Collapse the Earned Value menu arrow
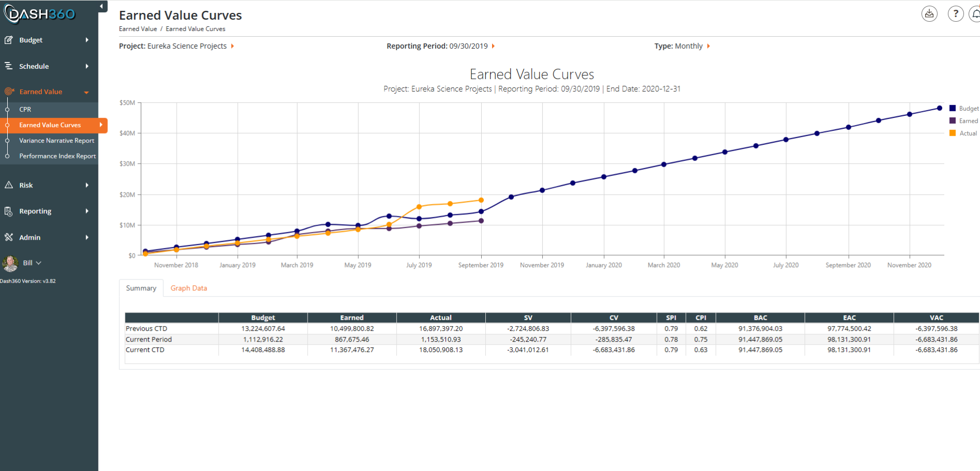980x471 pixels. [x=87, y=92]
